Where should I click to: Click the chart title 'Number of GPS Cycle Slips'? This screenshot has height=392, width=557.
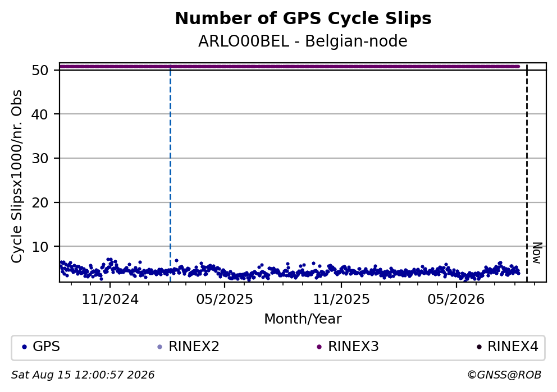click(x=303, y=19)
